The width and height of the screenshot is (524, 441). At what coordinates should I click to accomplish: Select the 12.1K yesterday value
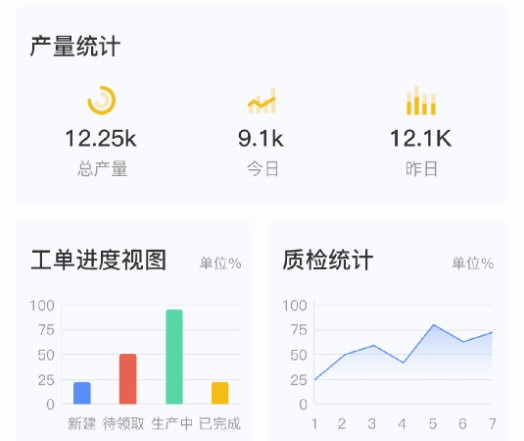pyautogui.click(x=421, y=138)
